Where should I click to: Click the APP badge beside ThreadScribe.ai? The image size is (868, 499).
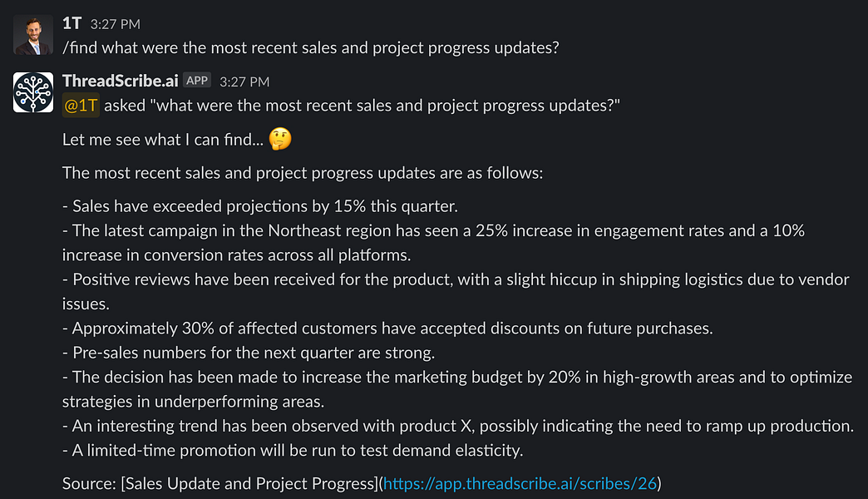pos(197,81)
